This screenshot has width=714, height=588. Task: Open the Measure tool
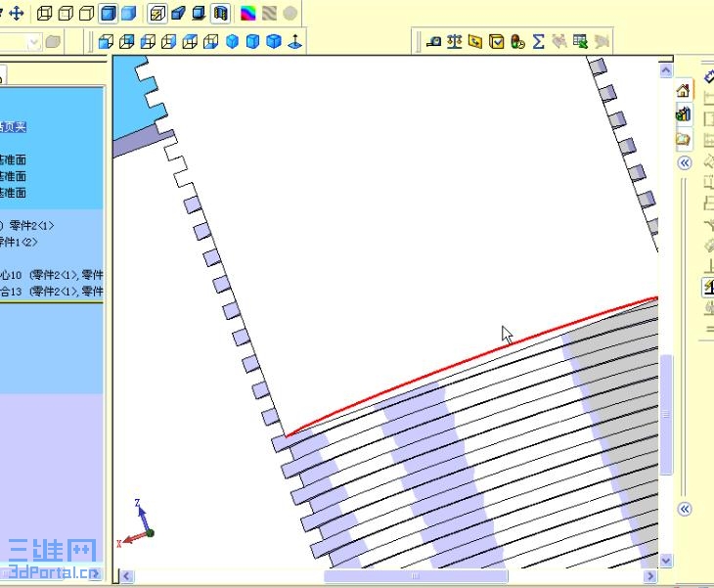(433, 42)
